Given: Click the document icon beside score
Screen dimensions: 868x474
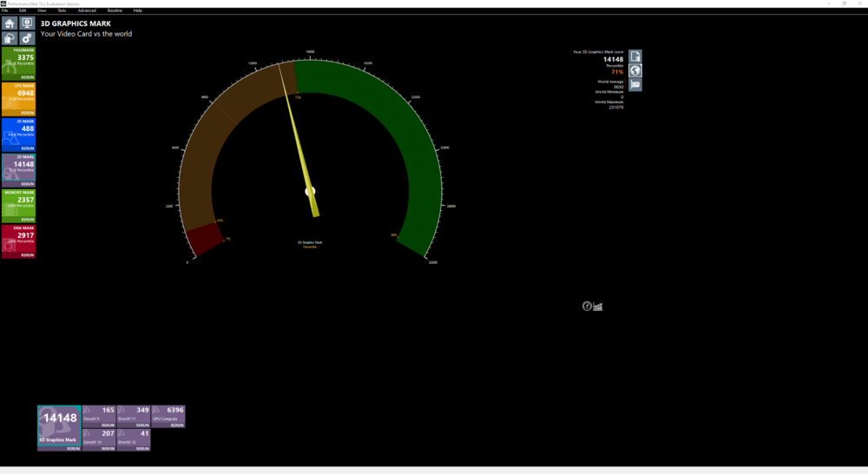Looking at the screenshot, I should 635,56.
